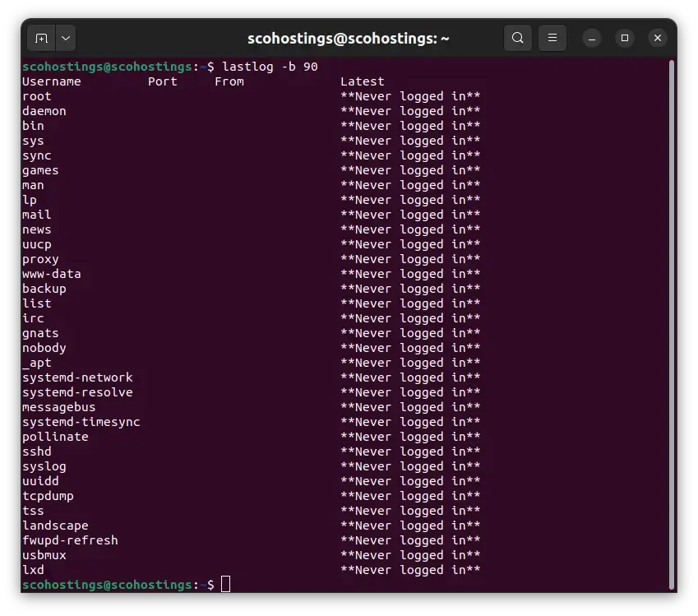Select the 'man' username

coord(34,185)
